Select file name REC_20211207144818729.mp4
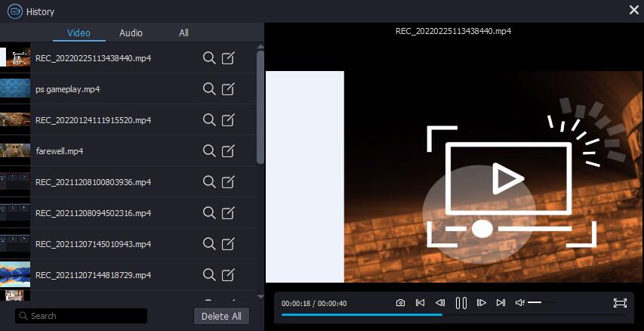 [x=93, y=275]
